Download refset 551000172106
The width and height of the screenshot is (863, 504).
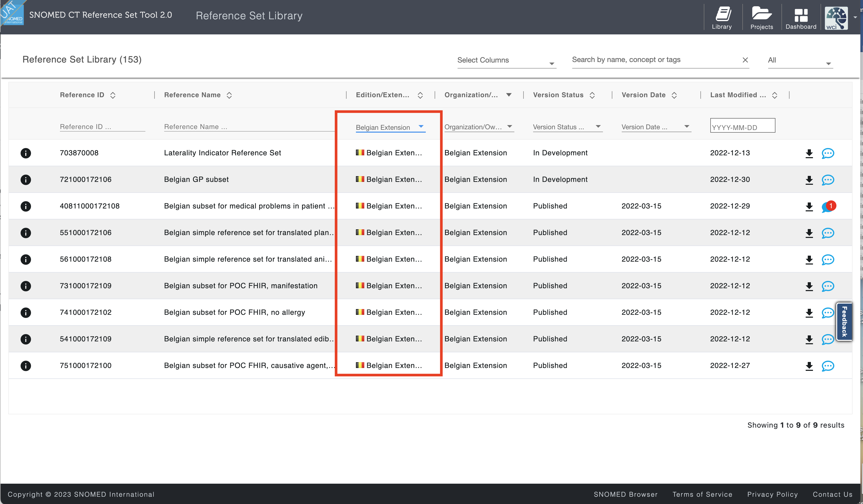click(809, 233)
